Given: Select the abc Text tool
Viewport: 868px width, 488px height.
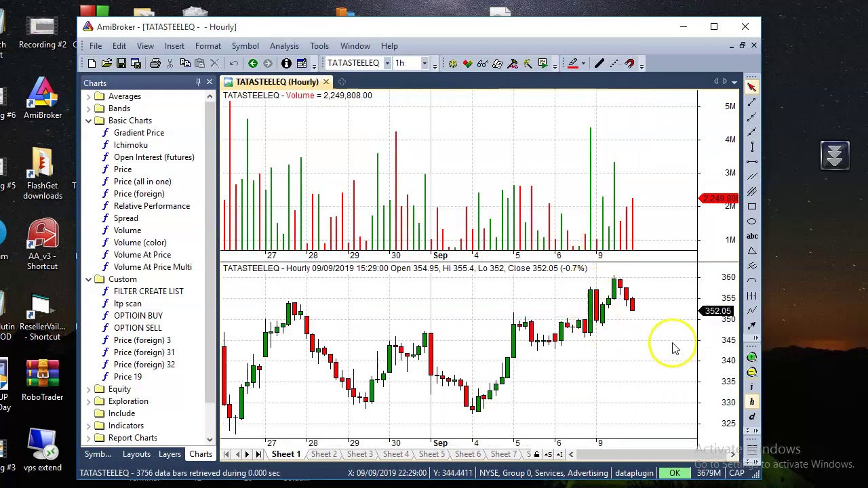Looking at the screenshot, I should tap(752, 236).
